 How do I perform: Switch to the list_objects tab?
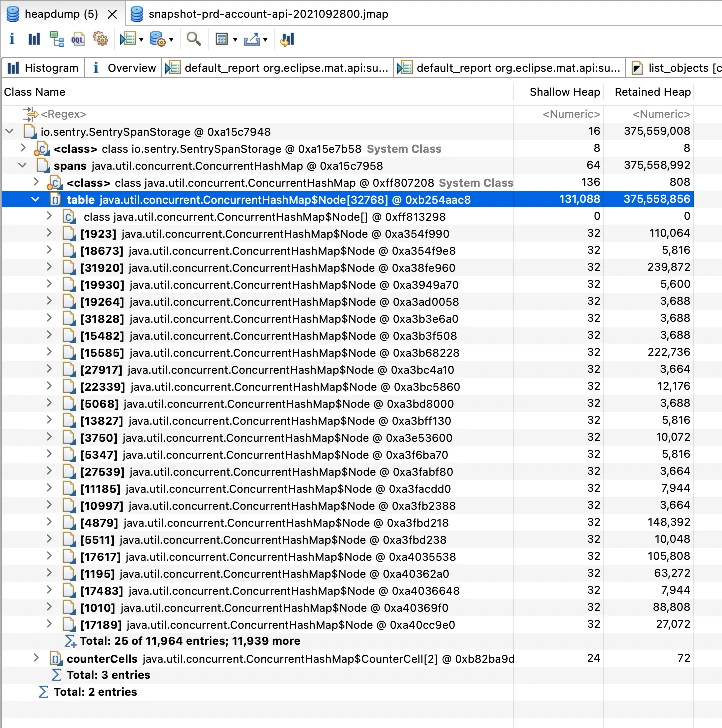click(675, 68)
